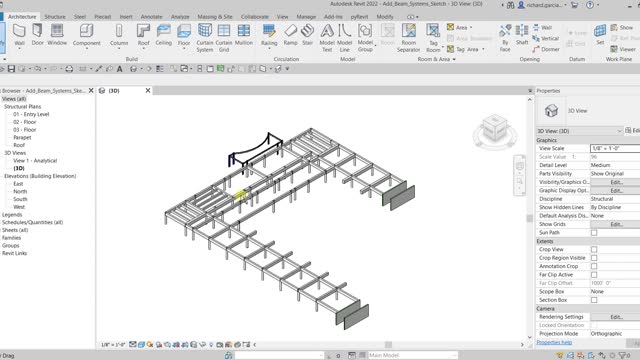
Task: Select the Mullion tool
Action: tap(244, 35)
